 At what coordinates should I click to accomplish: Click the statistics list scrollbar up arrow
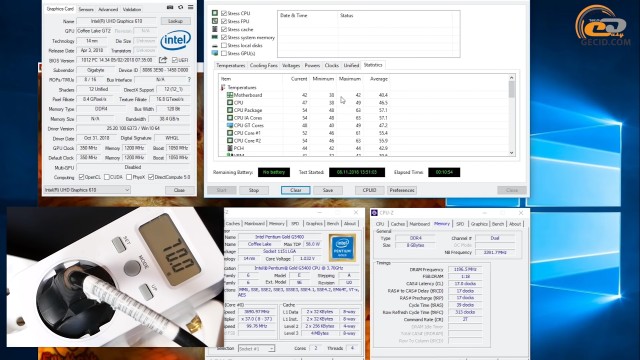click(x=511, y=78)
